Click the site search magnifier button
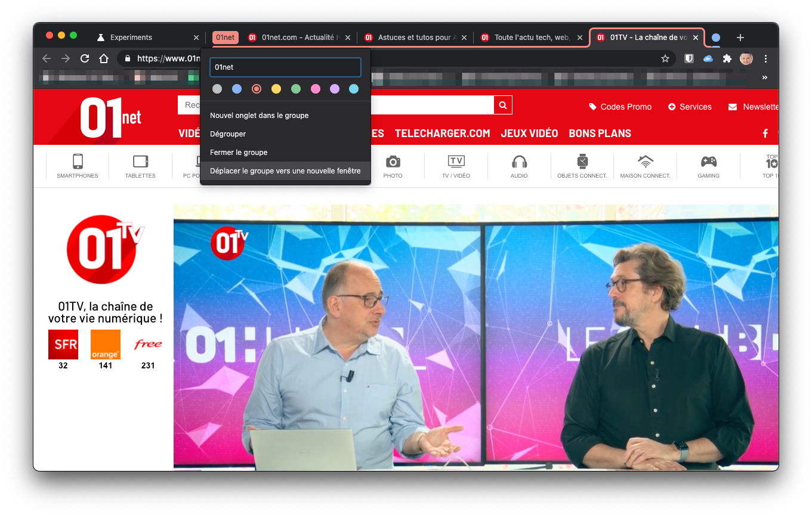Screen dimensions: 812x515 (503, 105)
